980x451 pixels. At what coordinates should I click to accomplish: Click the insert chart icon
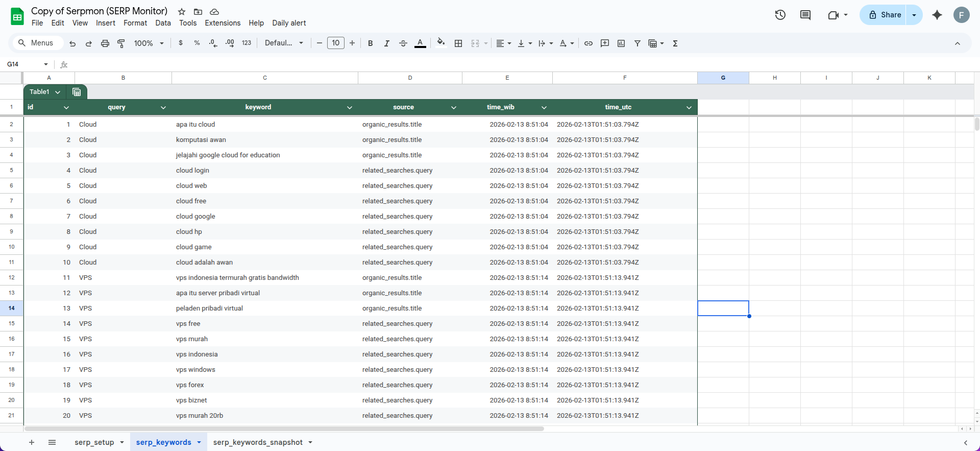coord(621,43)
